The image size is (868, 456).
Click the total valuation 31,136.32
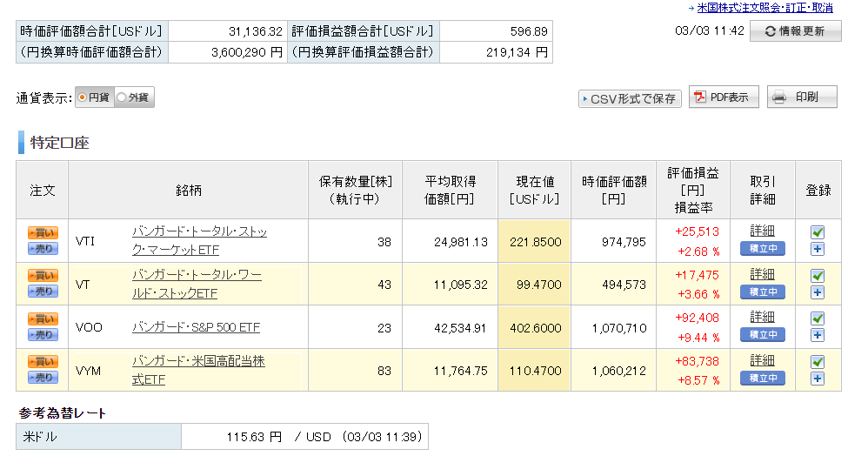click(255, 31)
